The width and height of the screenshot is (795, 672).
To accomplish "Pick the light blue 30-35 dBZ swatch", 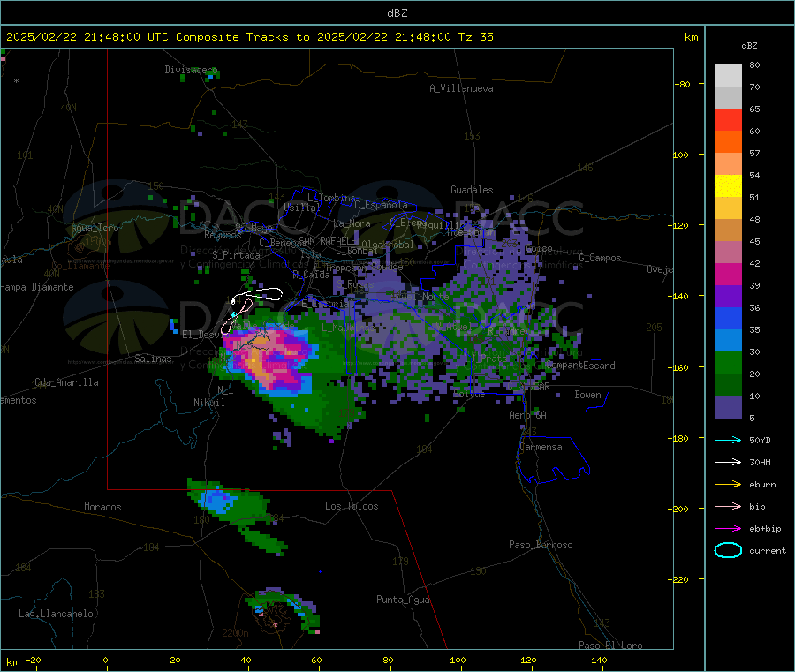I will click(728, 341).
